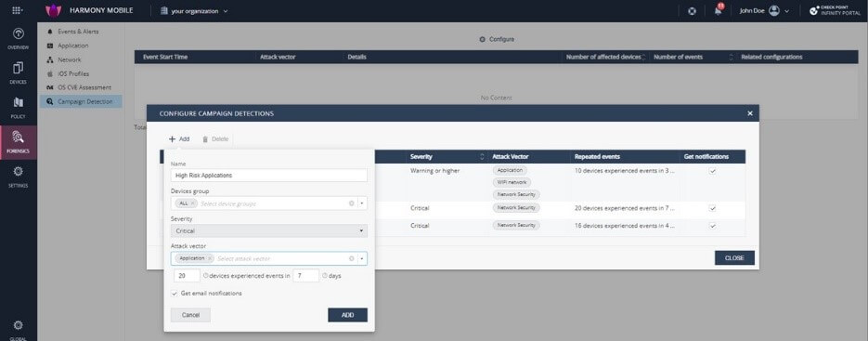
Task: Sort by Severity column
Action: pyautogui.click(x=482, y=157)
